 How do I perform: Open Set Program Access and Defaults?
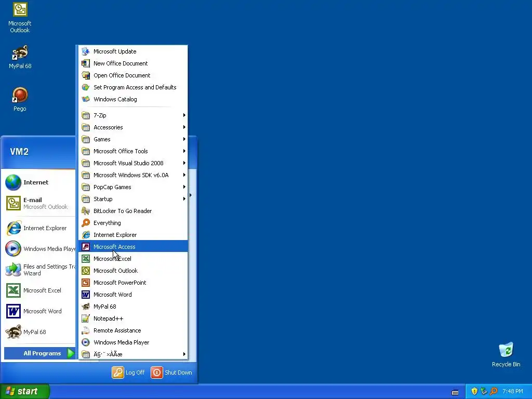(133, 87)
